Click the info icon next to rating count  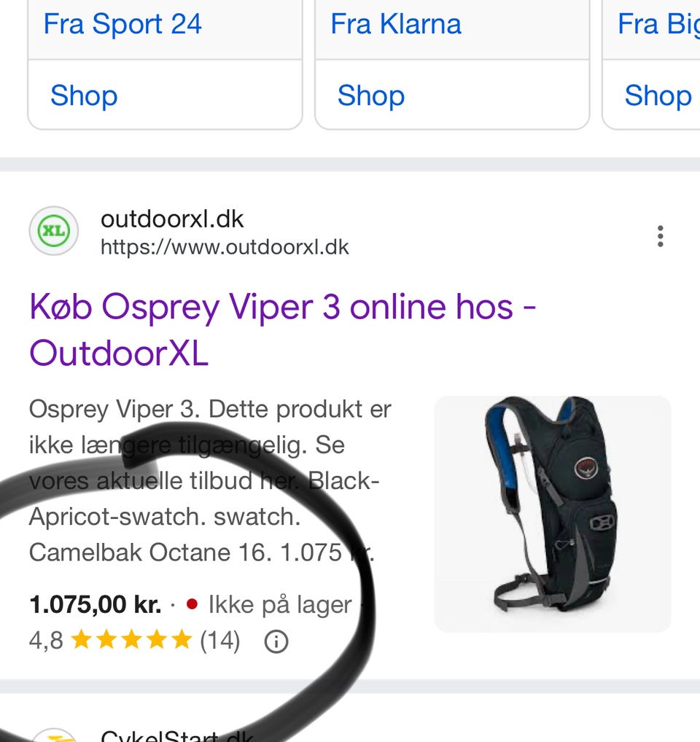tap(276, 641)
